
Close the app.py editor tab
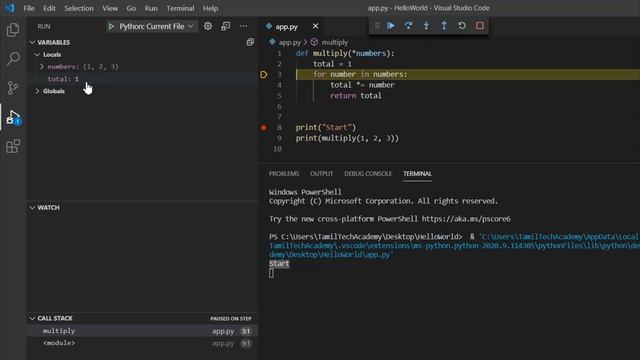click(x=316, y=26)
